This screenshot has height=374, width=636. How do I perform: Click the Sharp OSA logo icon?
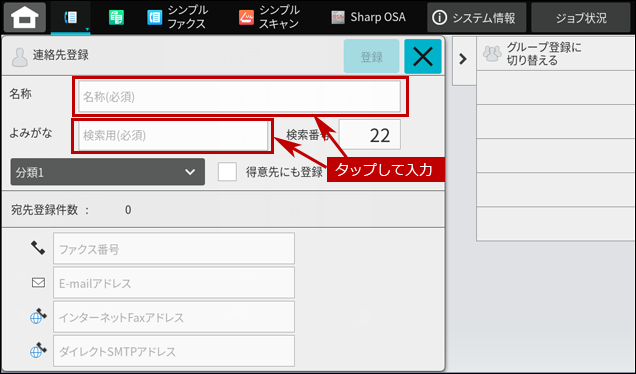[x=338, y=17]
